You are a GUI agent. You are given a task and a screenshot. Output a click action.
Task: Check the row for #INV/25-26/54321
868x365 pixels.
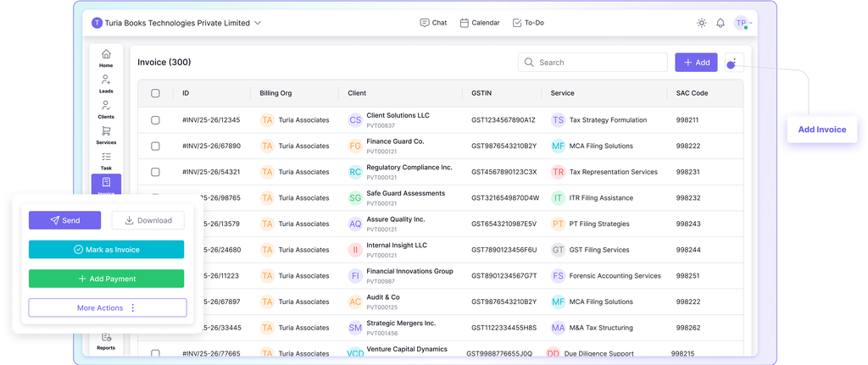156,172
